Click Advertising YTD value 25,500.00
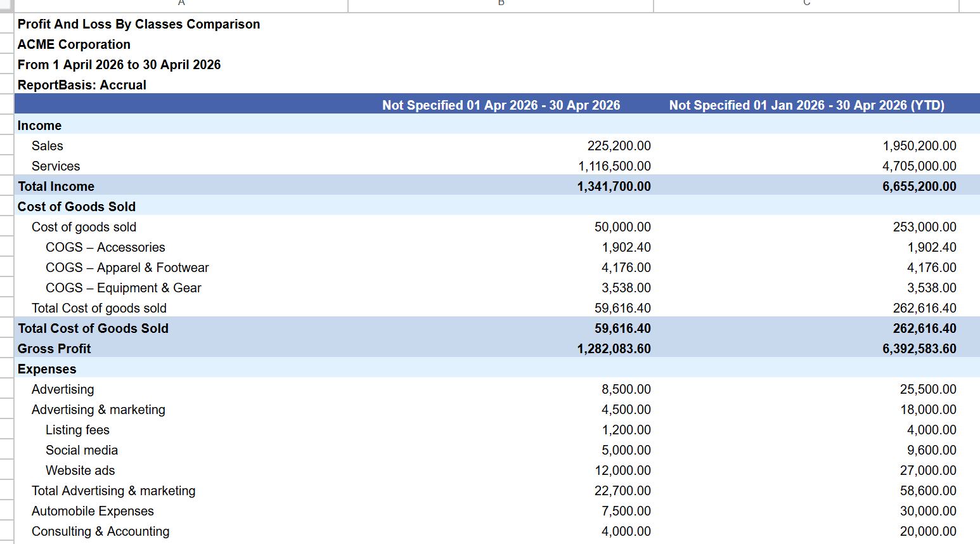980x544 pixels. [x=928, y=389]
